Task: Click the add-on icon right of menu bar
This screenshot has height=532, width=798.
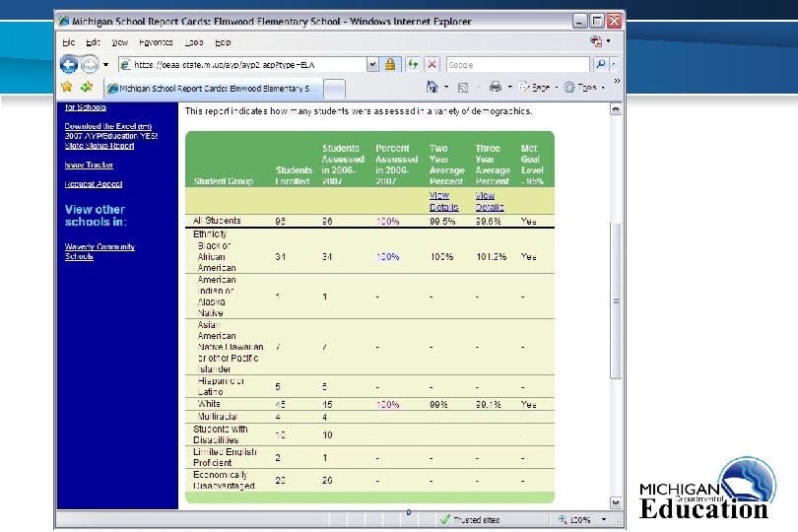Action: tap(596, 41)
